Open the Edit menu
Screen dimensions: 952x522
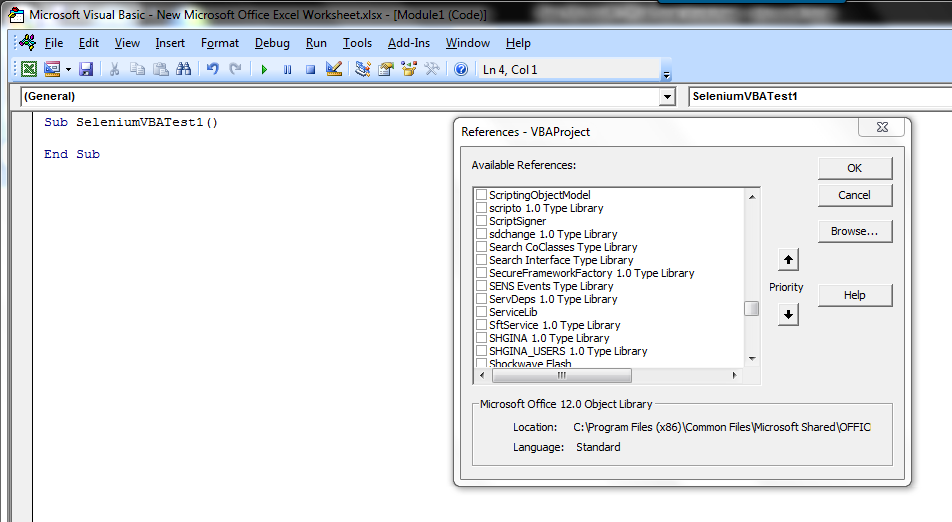pos(89,43)
